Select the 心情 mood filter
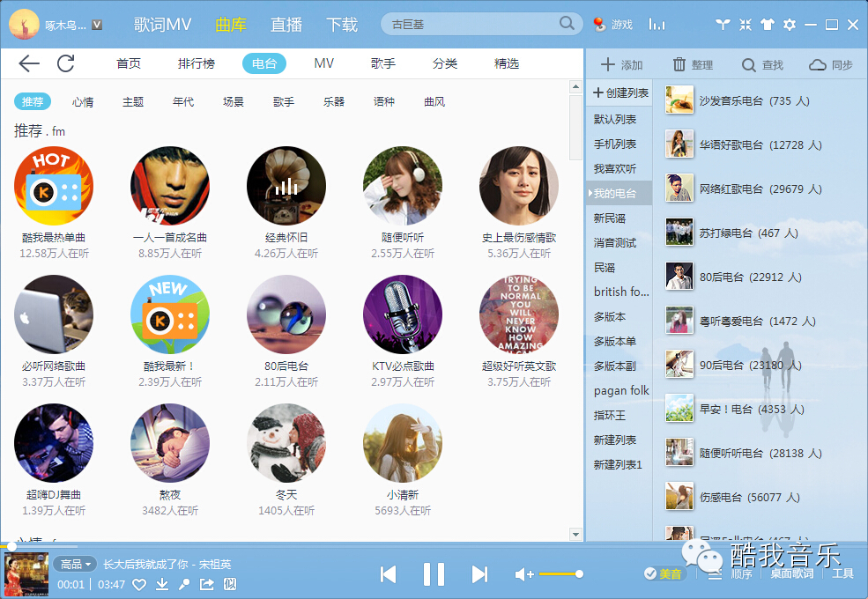The height and width of the screenshot is (599, 868). coord(83,102)
